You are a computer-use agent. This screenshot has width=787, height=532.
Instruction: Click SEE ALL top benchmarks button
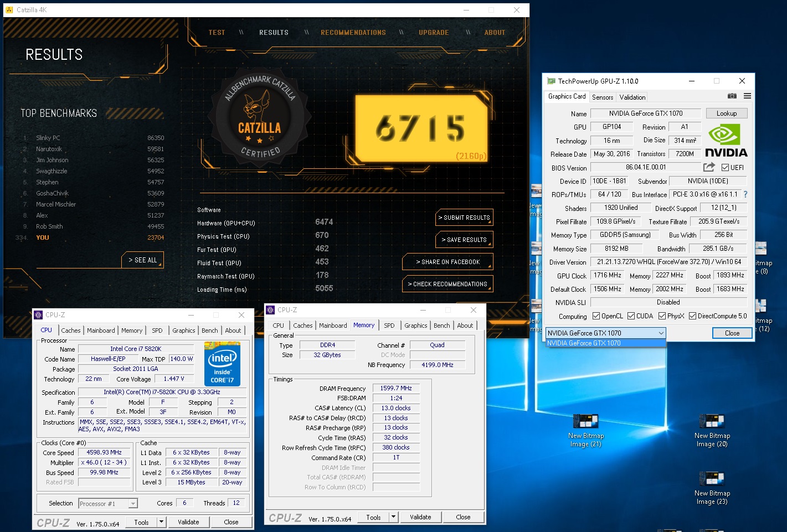pos(142,260)
